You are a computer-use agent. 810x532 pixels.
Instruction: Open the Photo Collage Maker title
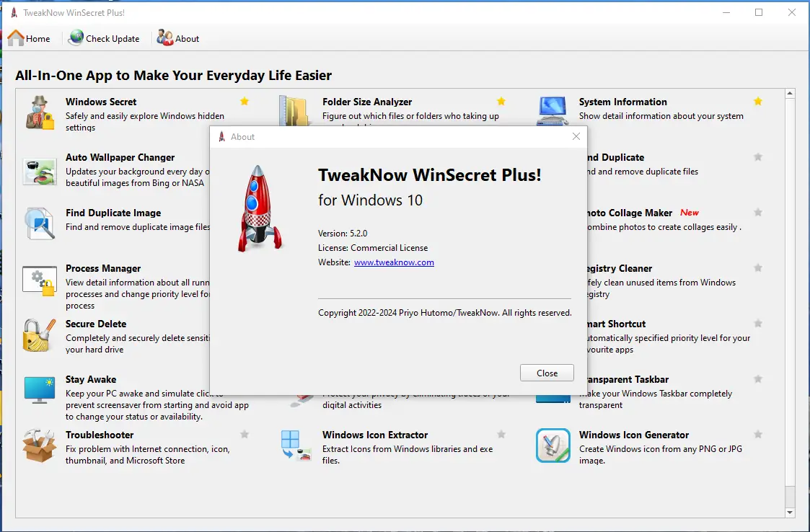[x=630, y=213]
